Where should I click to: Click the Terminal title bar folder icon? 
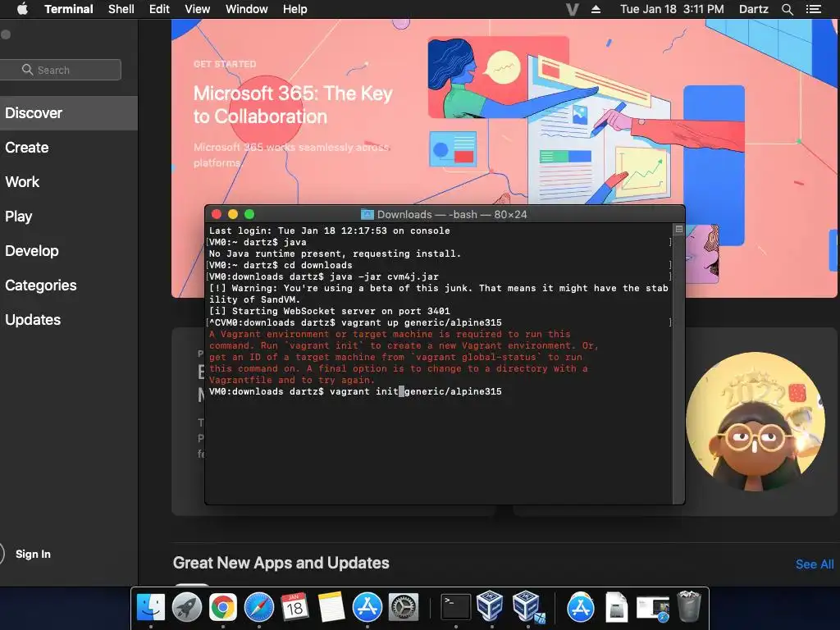367,214
